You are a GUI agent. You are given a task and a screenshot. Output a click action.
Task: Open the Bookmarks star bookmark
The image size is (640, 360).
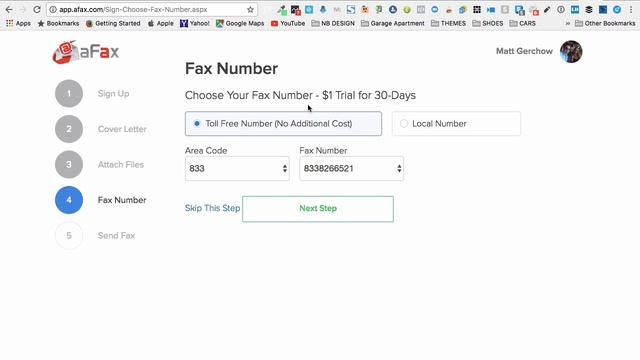(58, 23)
